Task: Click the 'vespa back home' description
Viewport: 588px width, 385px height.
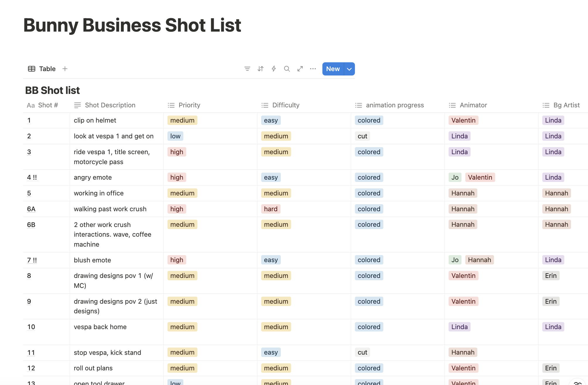Action: click(117, 332)
